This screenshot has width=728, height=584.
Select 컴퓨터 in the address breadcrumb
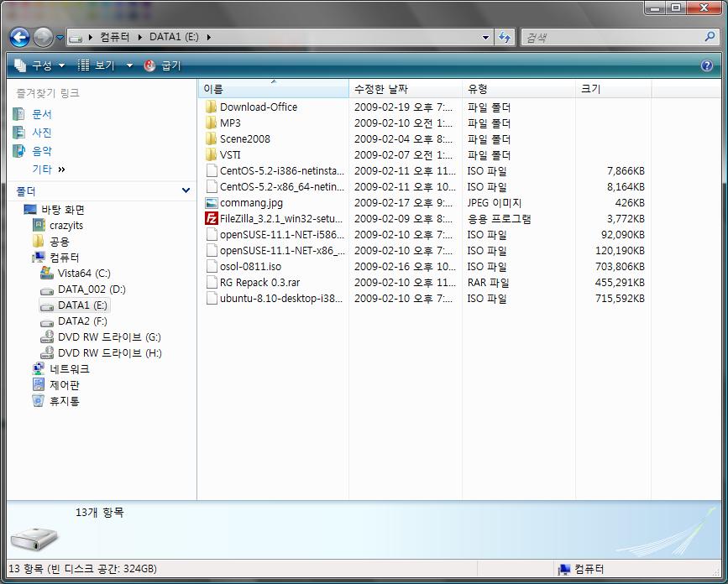[x=115, y=37]
